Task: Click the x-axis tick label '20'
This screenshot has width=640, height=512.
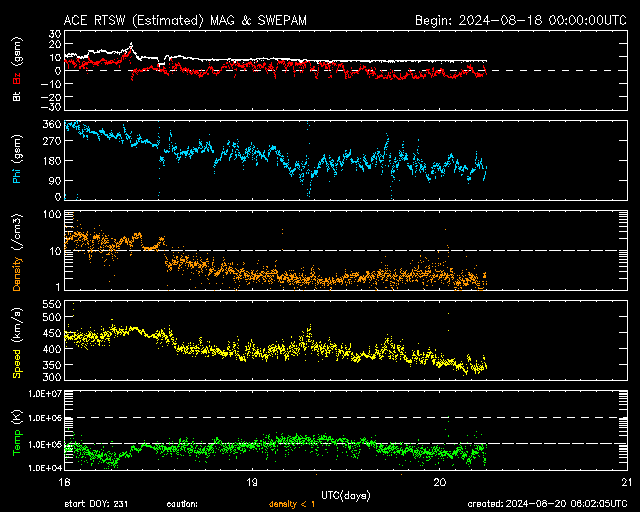Action: [x=440, y=482]
